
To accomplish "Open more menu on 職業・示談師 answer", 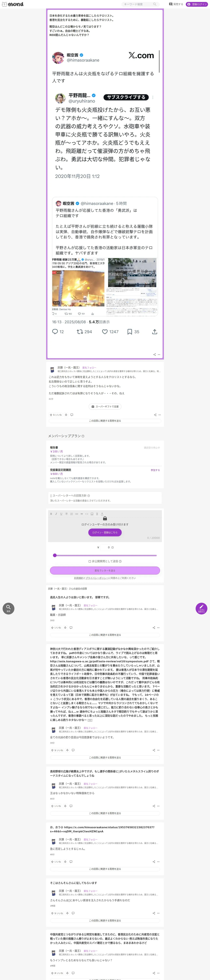I will pos(158,628).
